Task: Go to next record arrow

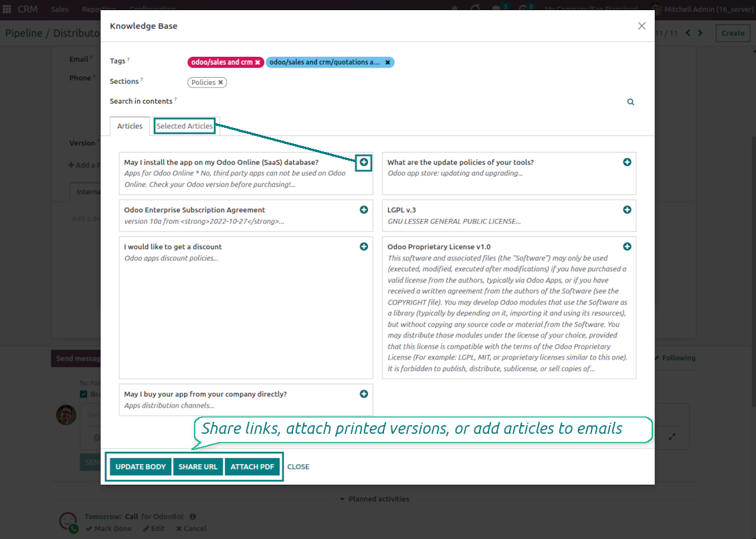Action: tap(700, 33)
